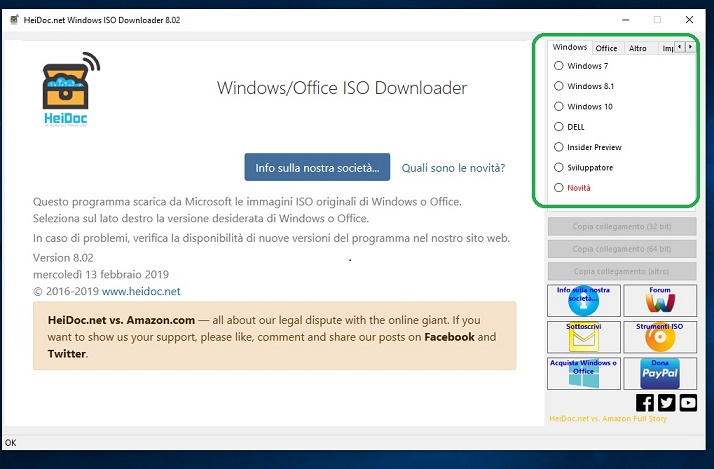The width and height of the screenshot is (714, 469).
Task: Select the Windows 10 radio button
Action: [x=558, y=106]
